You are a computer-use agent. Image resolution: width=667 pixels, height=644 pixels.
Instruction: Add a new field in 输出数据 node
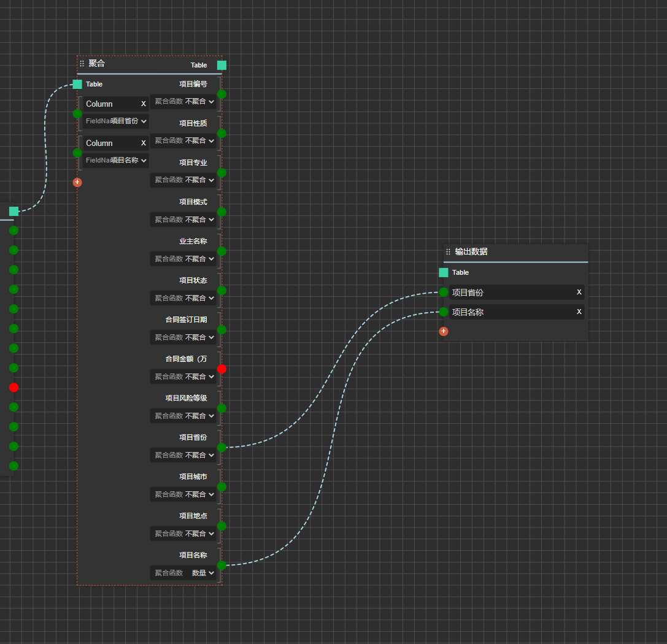click(x=443, y=331)
